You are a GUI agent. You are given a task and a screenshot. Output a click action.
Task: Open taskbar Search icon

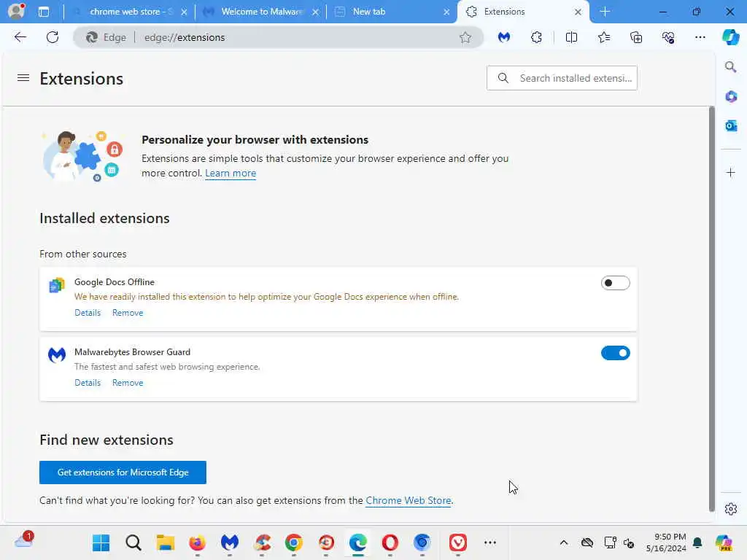point(133,542)
